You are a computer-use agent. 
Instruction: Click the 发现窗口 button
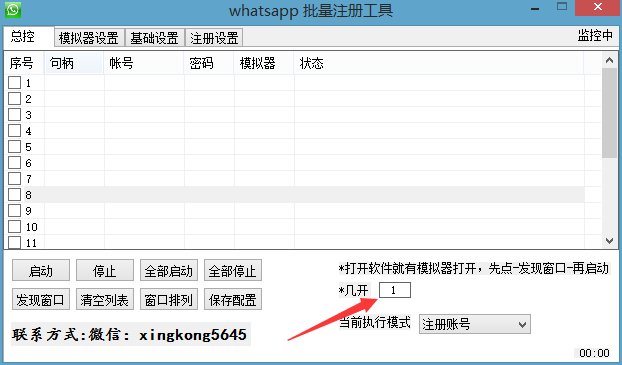(41, 299)
